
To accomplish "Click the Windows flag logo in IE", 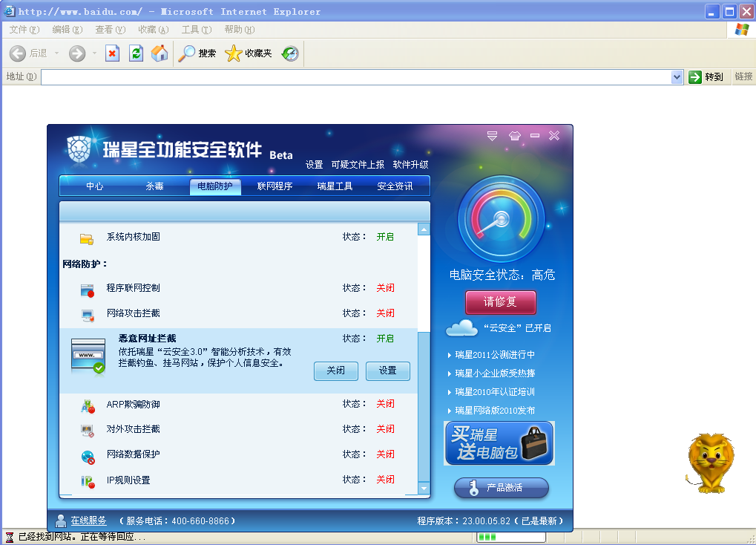I will click(742, 30).
